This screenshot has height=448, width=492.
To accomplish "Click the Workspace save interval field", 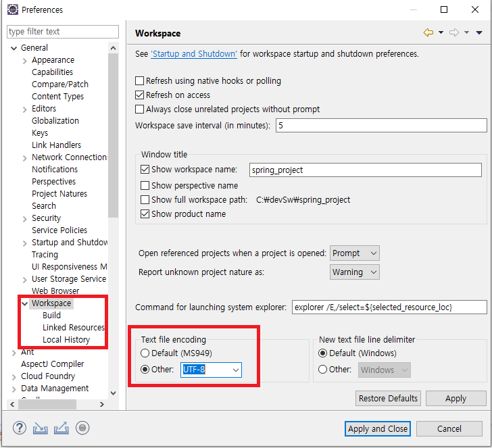I will [x=381, y=126].
